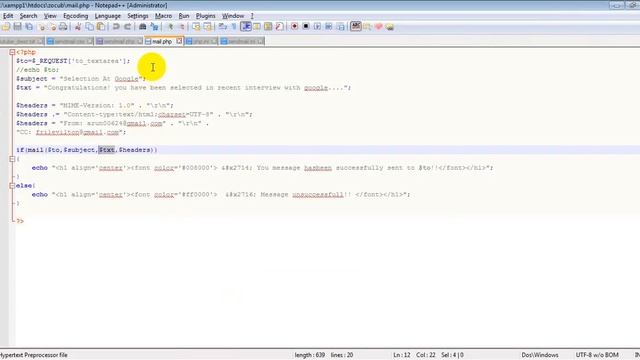Image resolution: width=640 pixels, height=360 pixels.
Task: Open the Encoding menu
Action: tap(76, 16)
